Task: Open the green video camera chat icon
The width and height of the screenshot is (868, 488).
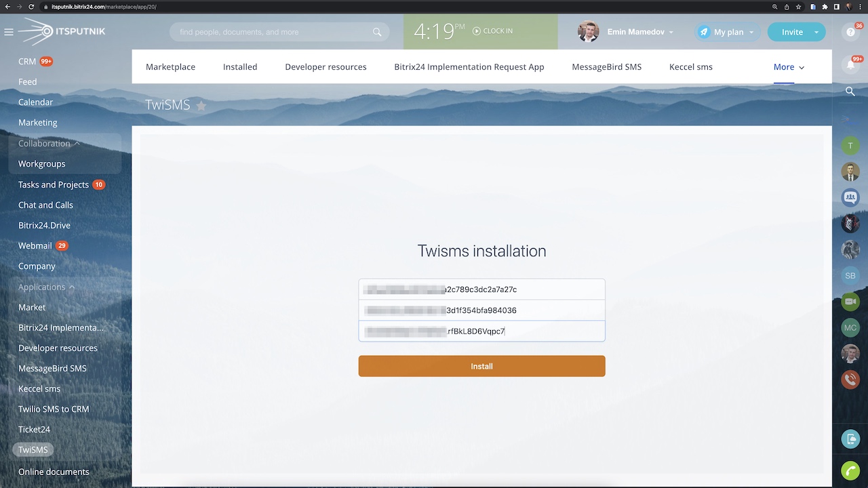Action: (x=850, y=302)
